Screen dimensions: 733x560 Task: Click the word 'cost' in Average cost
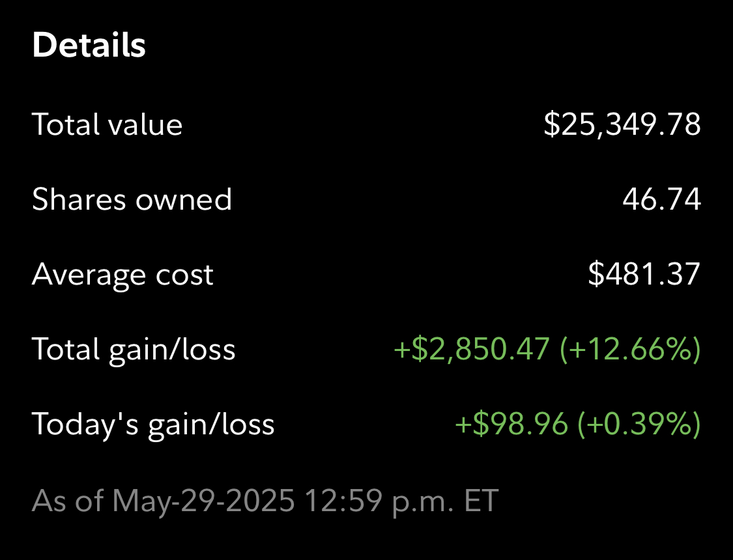184,275
